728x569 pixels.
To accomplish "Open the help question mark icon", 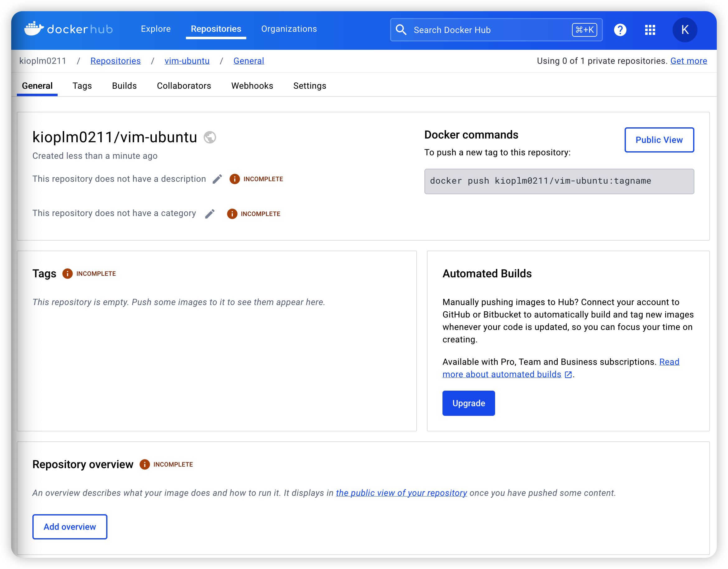I will (x=620, y=30).
